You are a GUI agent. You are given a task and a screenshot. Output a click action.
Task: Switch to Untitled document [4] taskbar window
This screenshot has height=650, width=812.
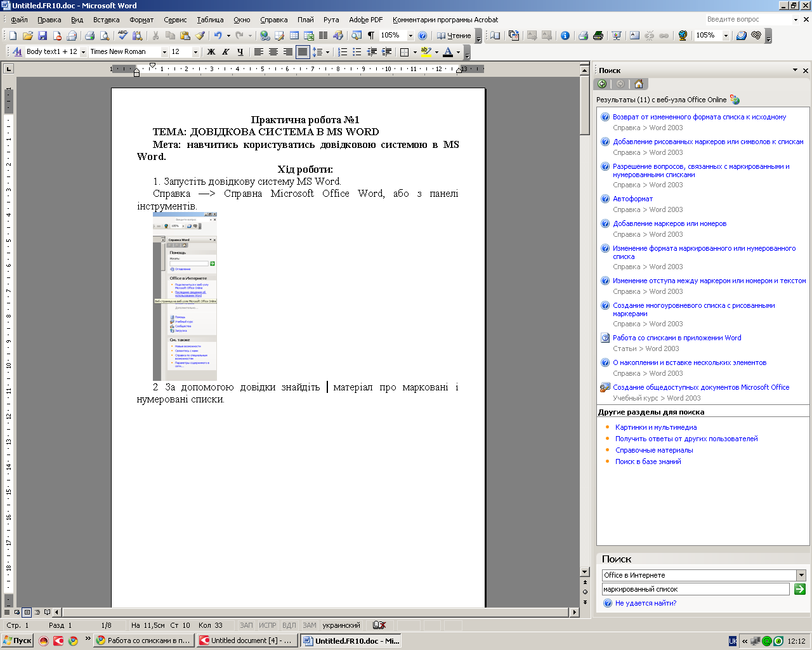pos(247,640)
